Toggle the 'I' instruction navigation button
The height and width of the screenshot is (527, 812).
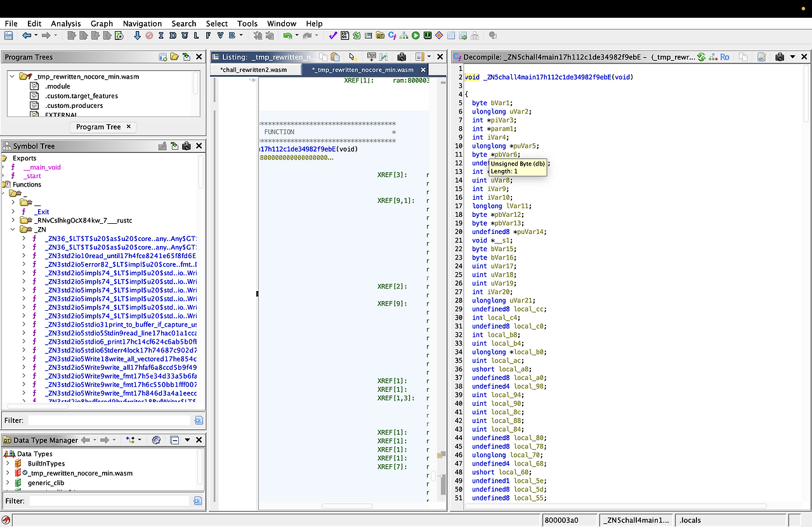[x=161, y=36]
